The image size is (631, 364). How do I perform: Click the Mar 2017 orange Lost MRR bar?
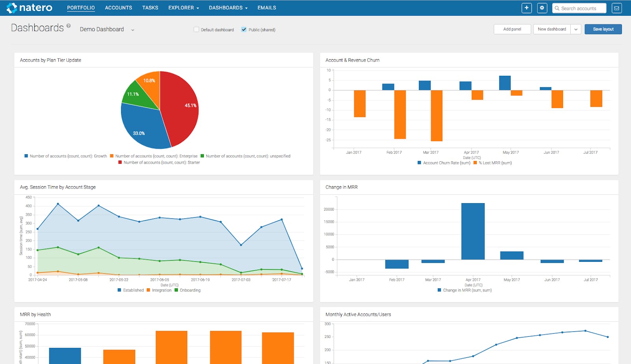point(437,116)
